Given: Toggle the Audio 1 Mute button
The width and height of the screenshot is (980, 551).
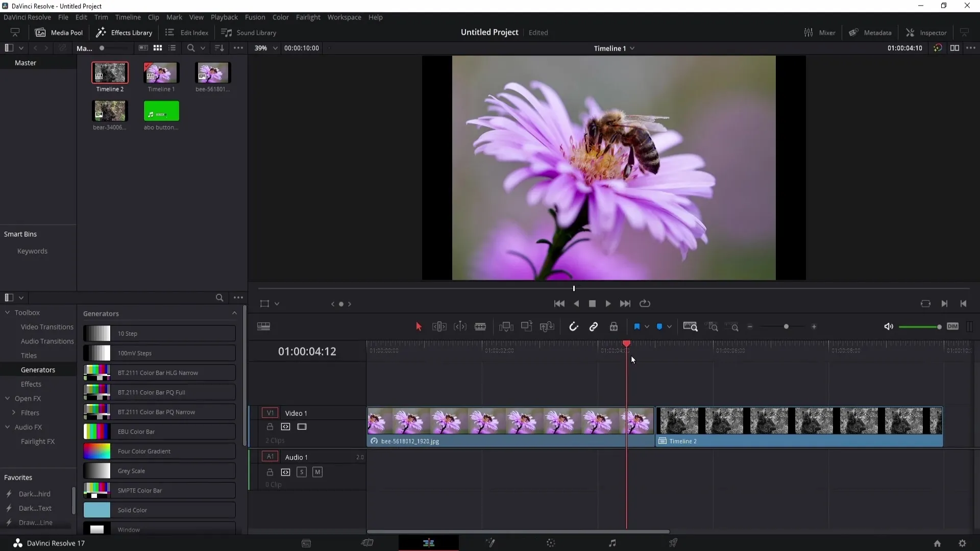Looking at the screenshot, I should (x=317, y=471).
